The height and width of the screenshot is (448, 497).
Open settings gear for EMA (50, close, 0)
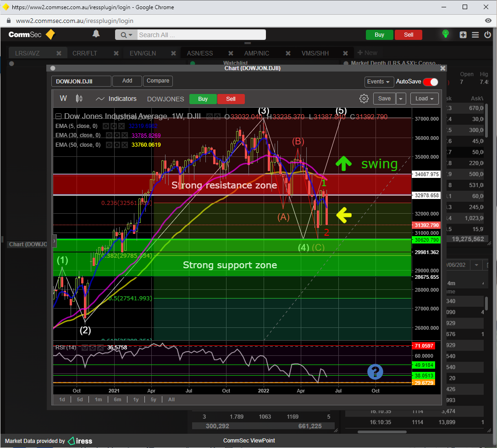117,145
